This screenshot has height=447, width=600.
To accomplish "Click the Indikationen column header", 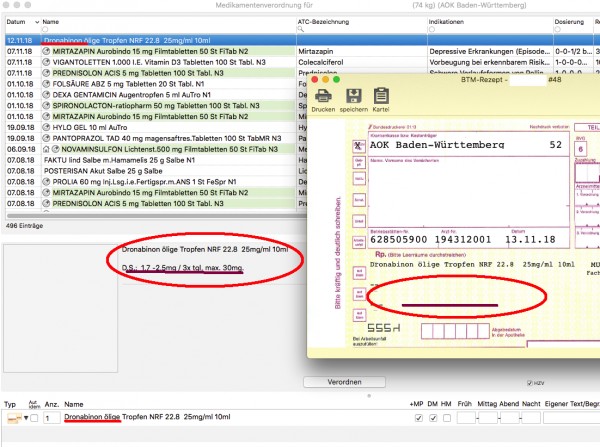I will pos(446,22).
